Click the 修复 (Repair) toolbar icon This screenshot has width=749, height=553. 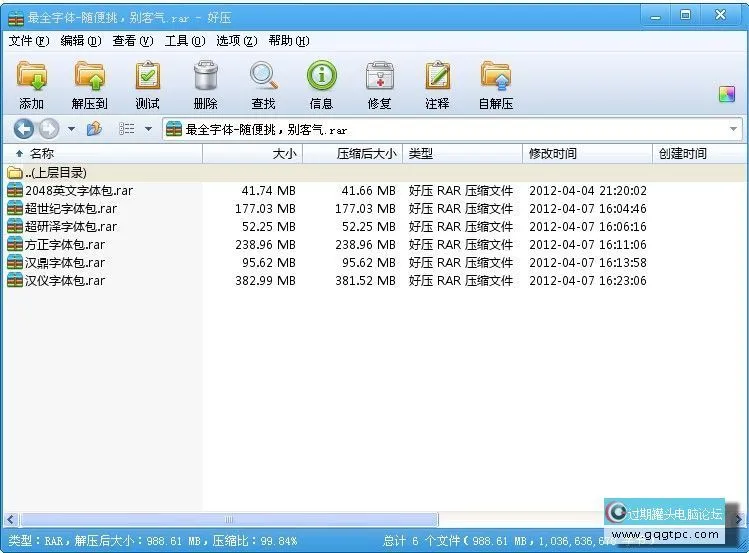(379, 78)
